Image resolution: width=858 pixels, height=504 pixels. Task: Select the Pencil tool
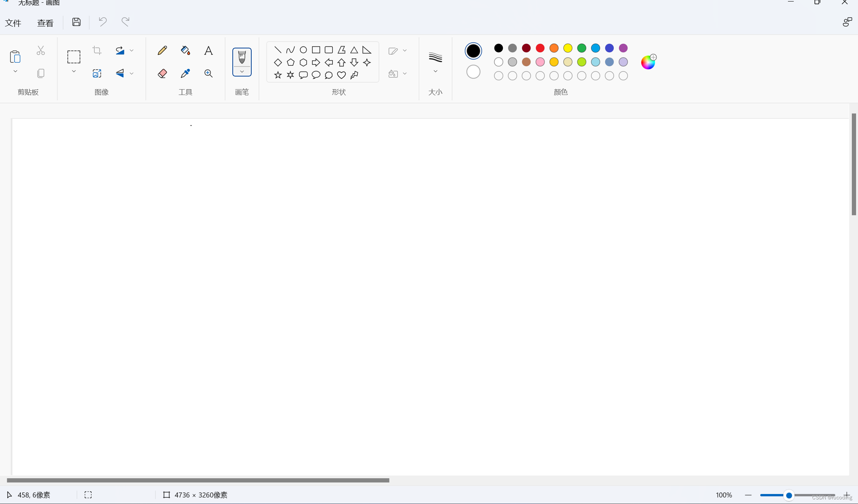(162, 50)
